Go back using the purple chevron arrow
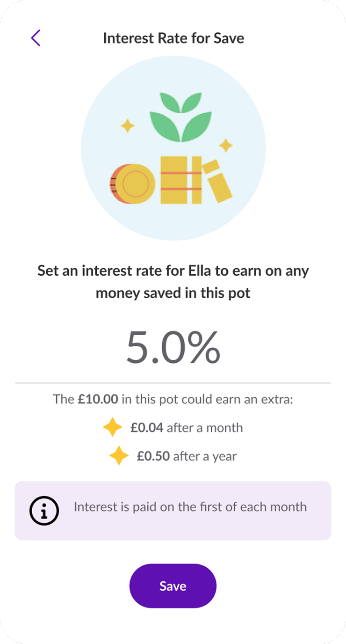 click(36, 38)
